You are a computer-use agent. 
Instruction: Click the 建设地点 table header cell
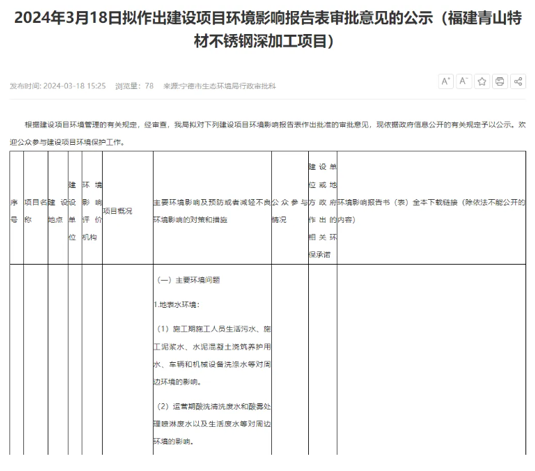click(x=58, y=208)
